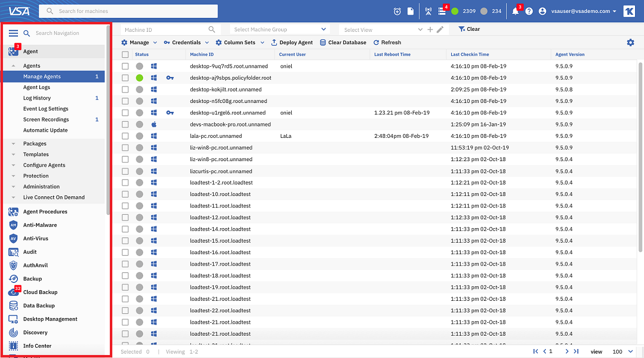This screenshot has height=358, width=644.
Task: Open the Select Machine Group dropdown
Action: tap(280, 30)
